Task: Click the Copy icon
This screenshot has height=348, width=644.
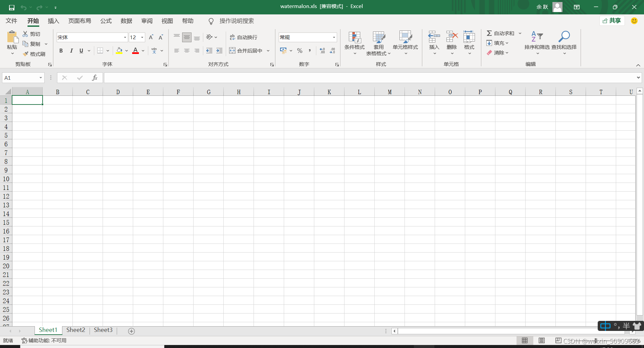Action: [x=25, y=44]
